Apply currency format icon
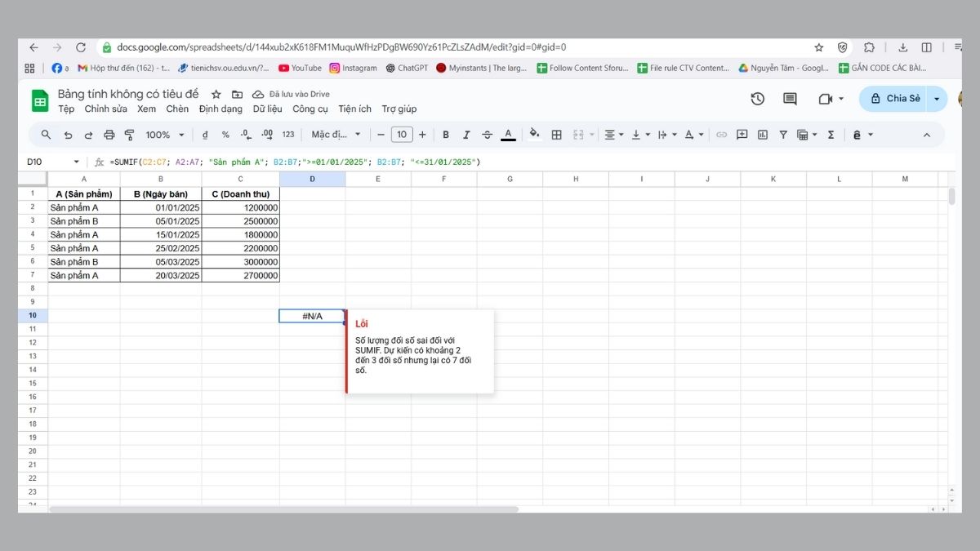 point(204,135)
